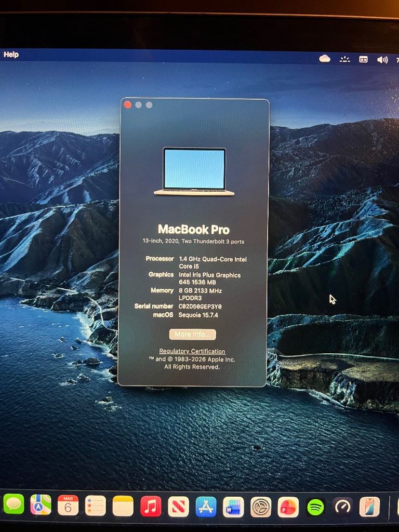Open System Settings from the Dock
The height and width of the screenshot is (532, 399).
point(261,507)
